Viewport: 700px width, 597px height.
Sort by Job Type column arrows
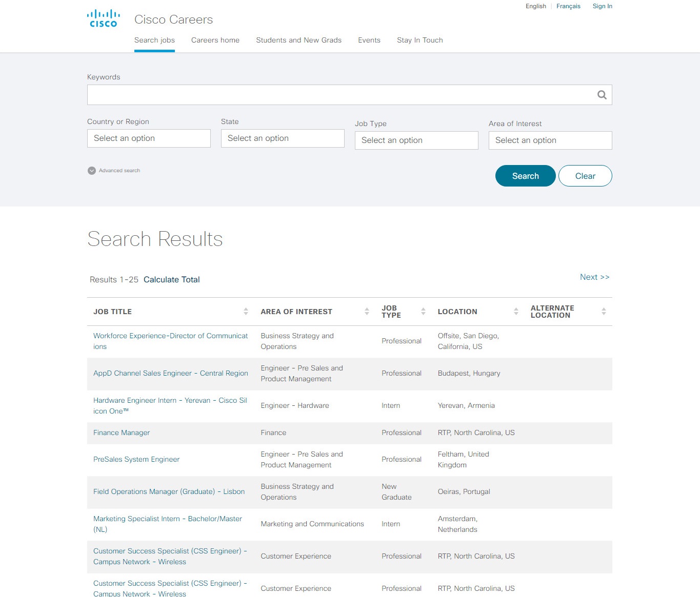(x=423, y=312)
